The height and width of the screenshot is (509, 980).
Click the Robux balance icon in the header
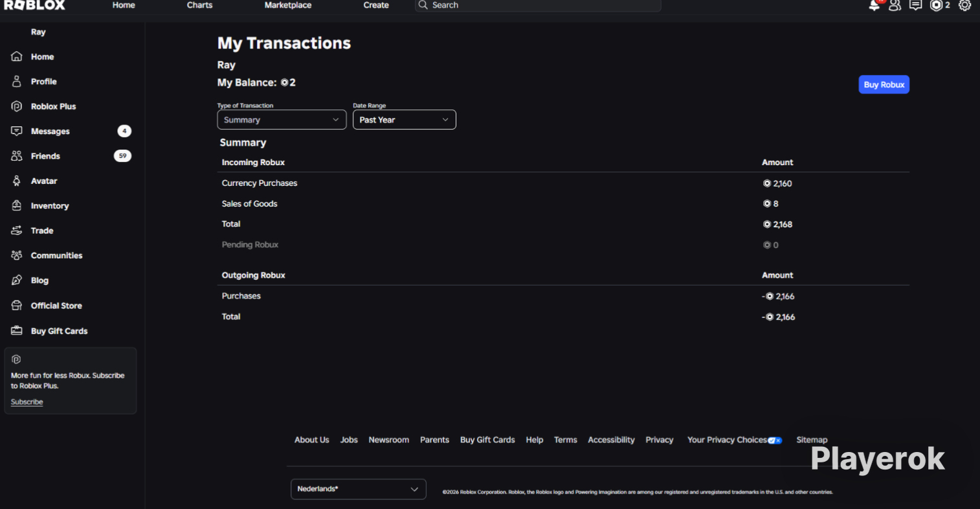[936, 5]
